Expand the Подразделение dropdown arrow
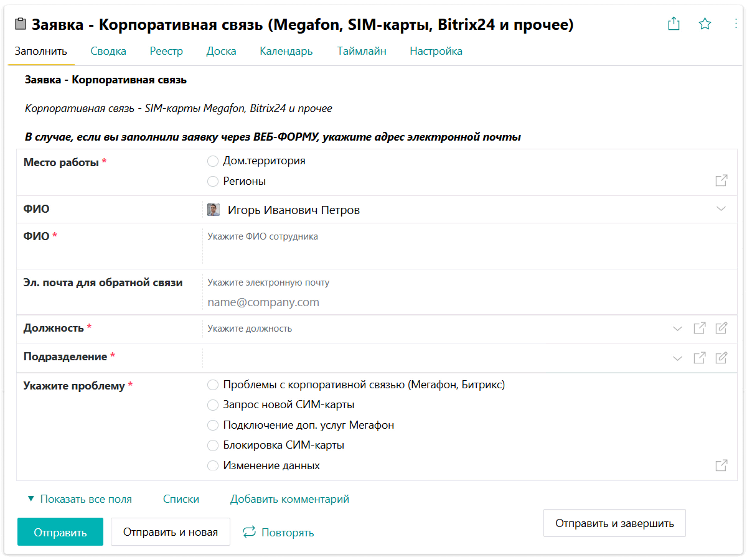 pos(677,358)
